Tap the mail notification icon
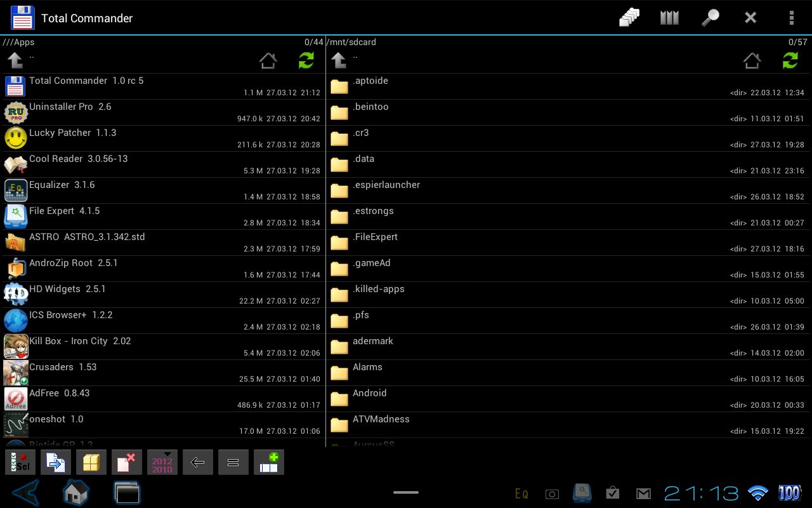Viewport: 812px width, 508px height. click(x=643, y=493)
